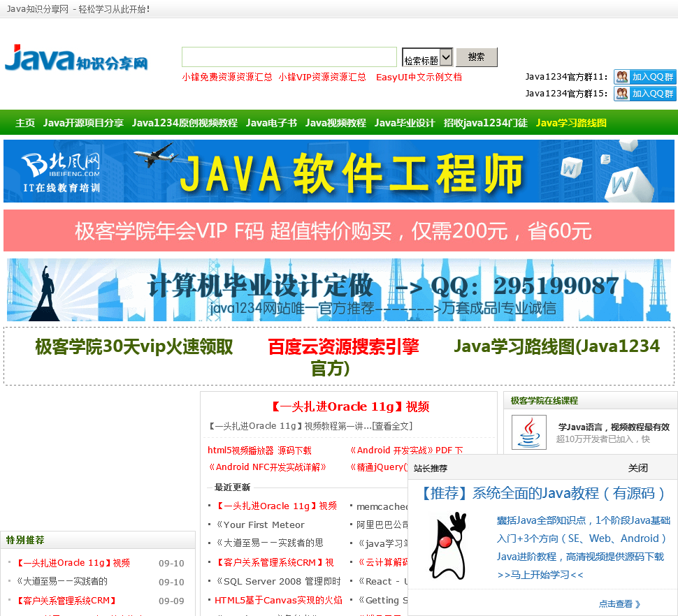Open 《React entry in 最近更新
The image size is (678, 616).
pos(382,582)
